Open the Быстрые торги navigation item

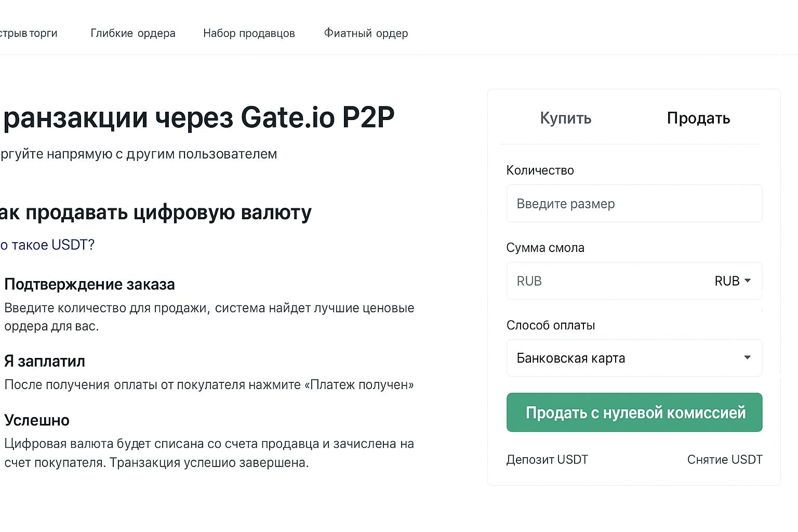point(28,33)
